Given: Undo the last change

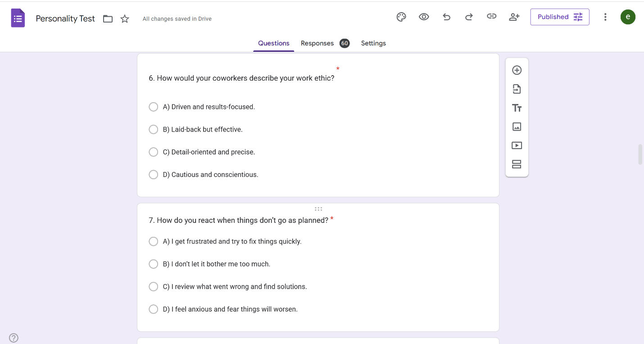Looking at the screenshot, I should [446, 17].
